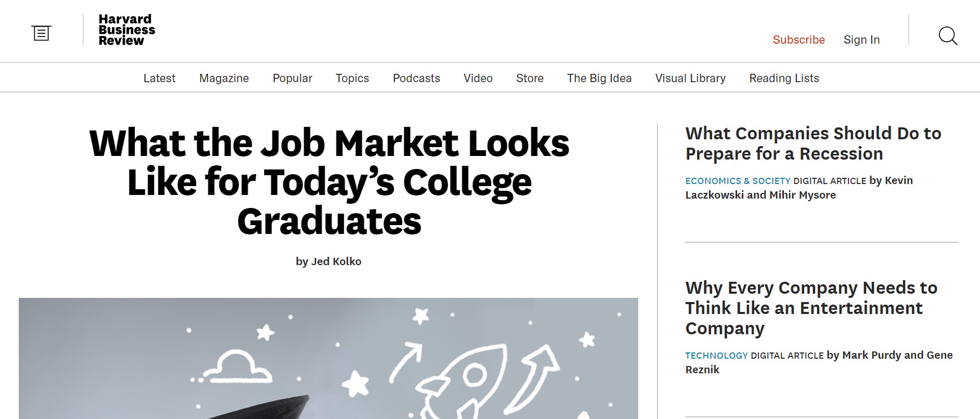Select Popular in navigation bar
Viewport: 980px width, 419px height.
pyautogui.click(x=292, y=78)
